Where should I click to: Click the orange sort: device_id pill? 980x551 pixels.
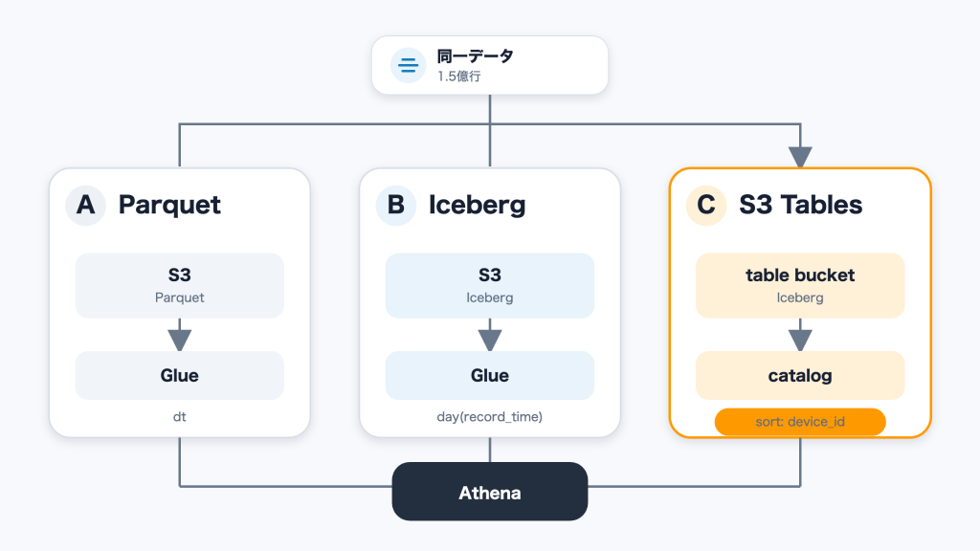click(x=800, y=422)
